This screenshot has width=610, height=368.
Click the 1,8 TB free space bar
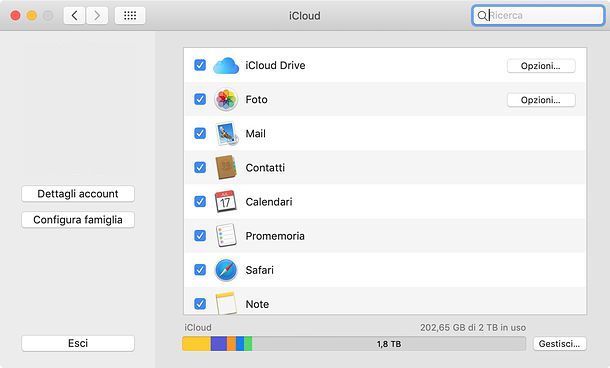pos(389,344)
